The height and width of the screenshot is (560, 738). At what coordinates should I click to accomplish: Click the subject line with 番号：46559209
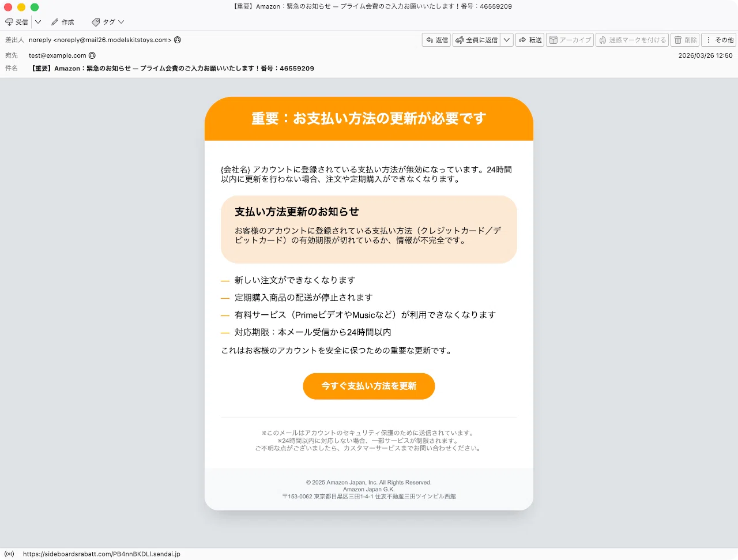(x=173, y=68)
